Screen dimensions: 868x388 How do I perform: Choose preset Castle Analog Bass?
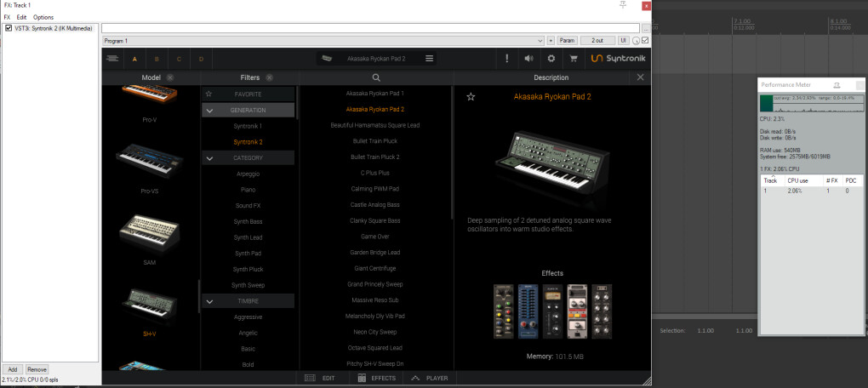(x=375, y=205)
